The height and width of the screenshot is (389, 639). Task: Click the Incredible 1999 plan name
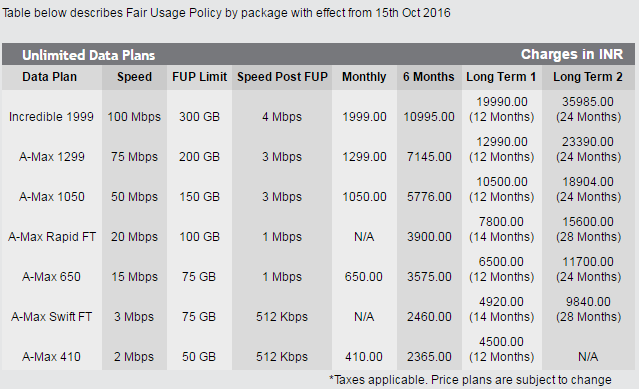[51, 117]
